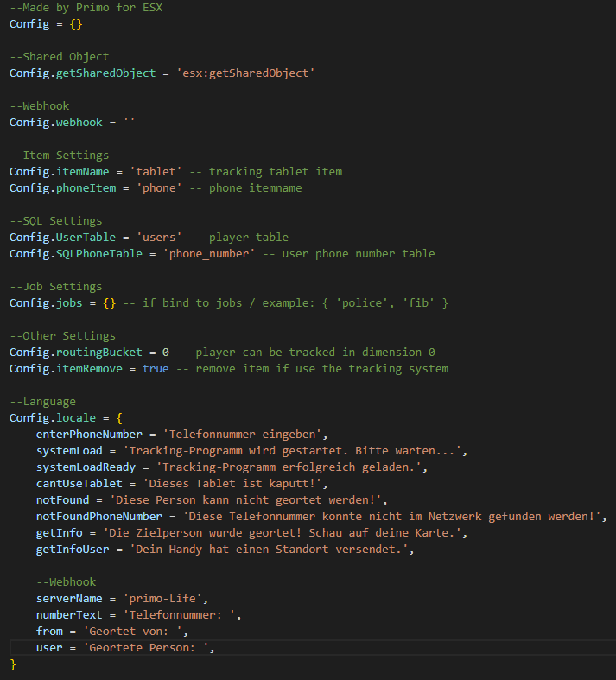
Task: Click the comment '-- player table'
Action: 238,238
